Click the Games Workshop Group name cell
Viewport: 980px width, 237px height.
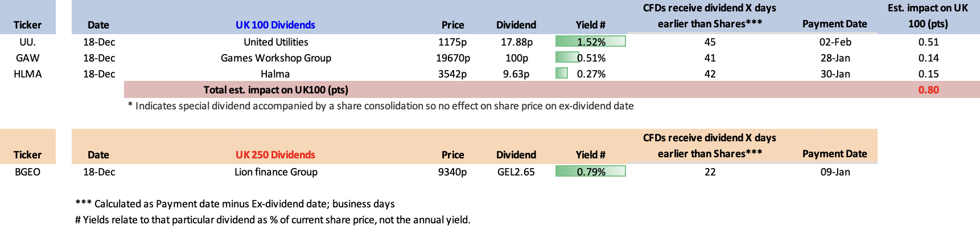click(276, 58)
